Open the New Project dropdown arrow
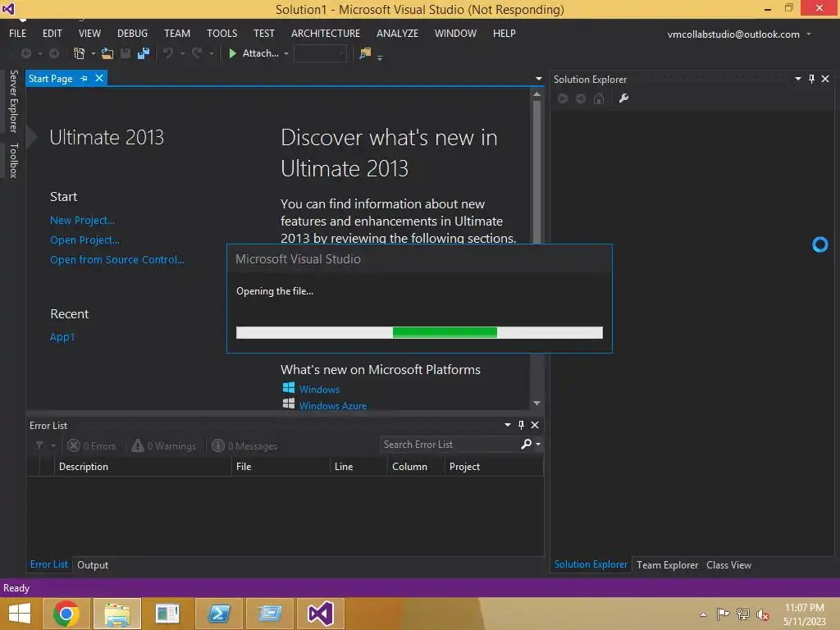 (x=94, y=53)
